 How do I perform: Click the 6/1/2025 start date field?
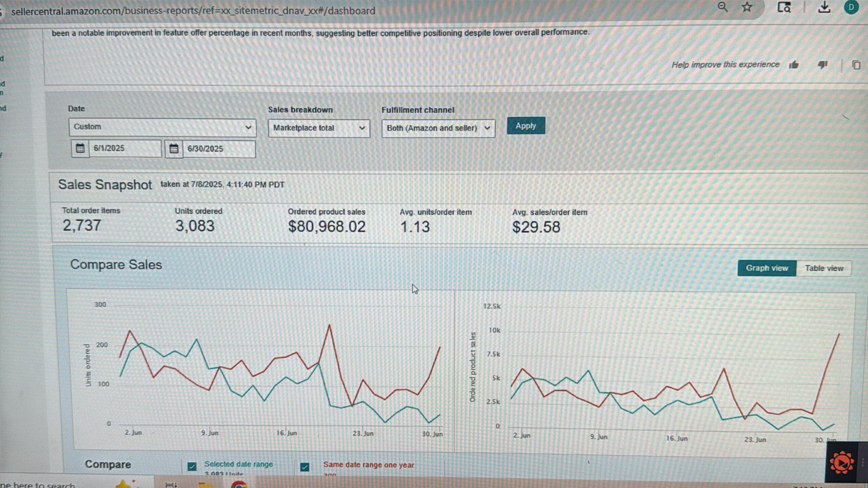(125, 148)
